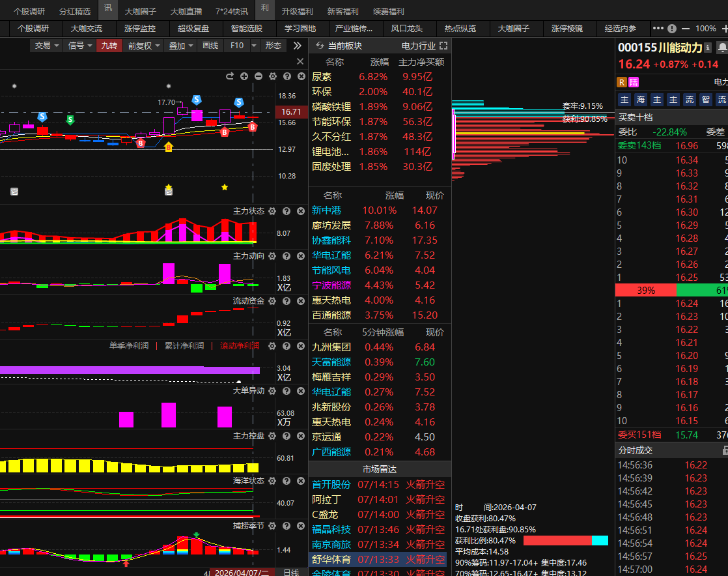Expand the 电力行业 panel to fullscreen
728x576 pixels.
[x=443, y=46]
